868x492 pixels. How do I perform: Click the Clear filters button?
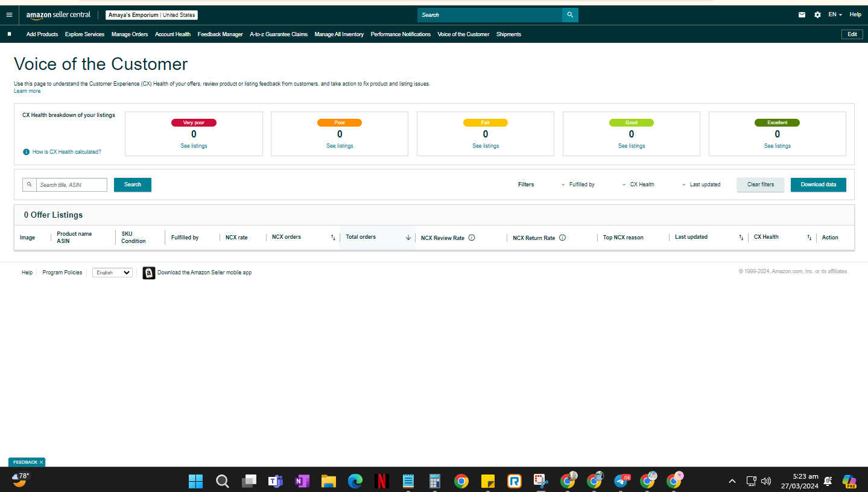[761, 184]
